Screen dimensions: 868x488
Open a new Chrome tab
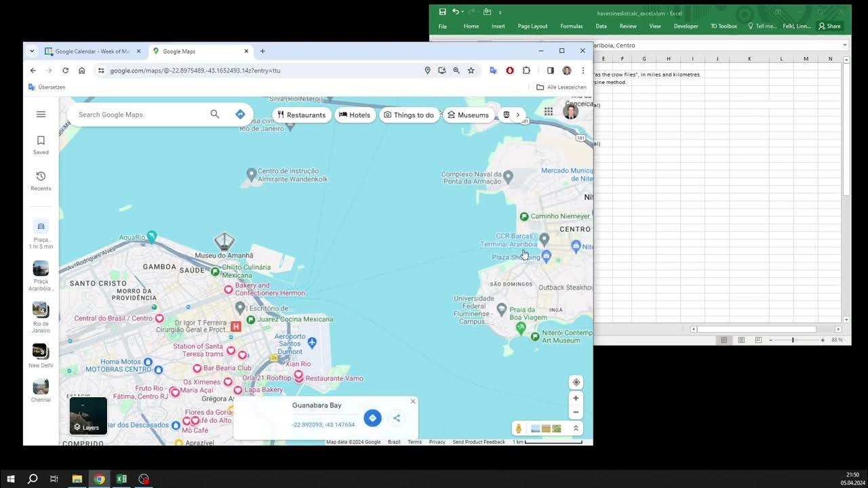262,52
